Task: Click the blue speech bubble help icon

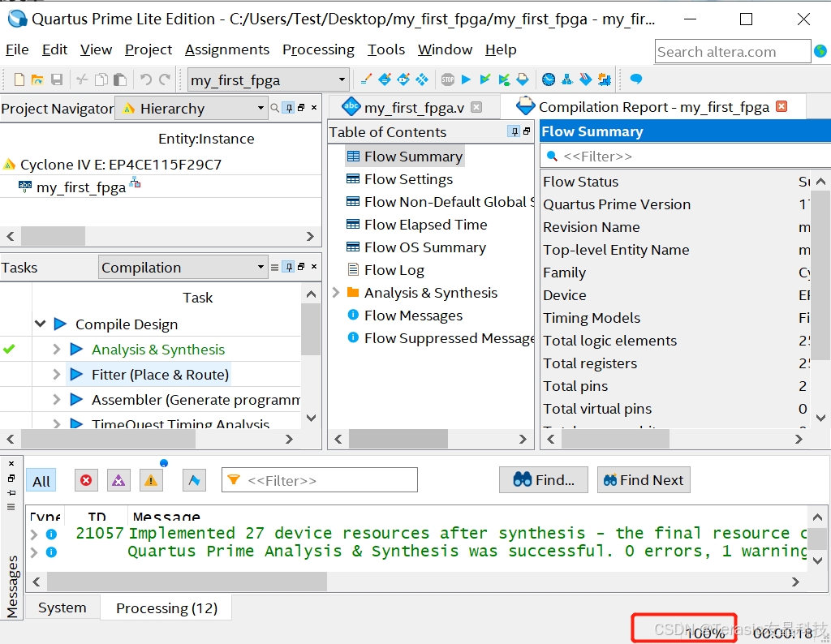Action: tap(636, 79)
